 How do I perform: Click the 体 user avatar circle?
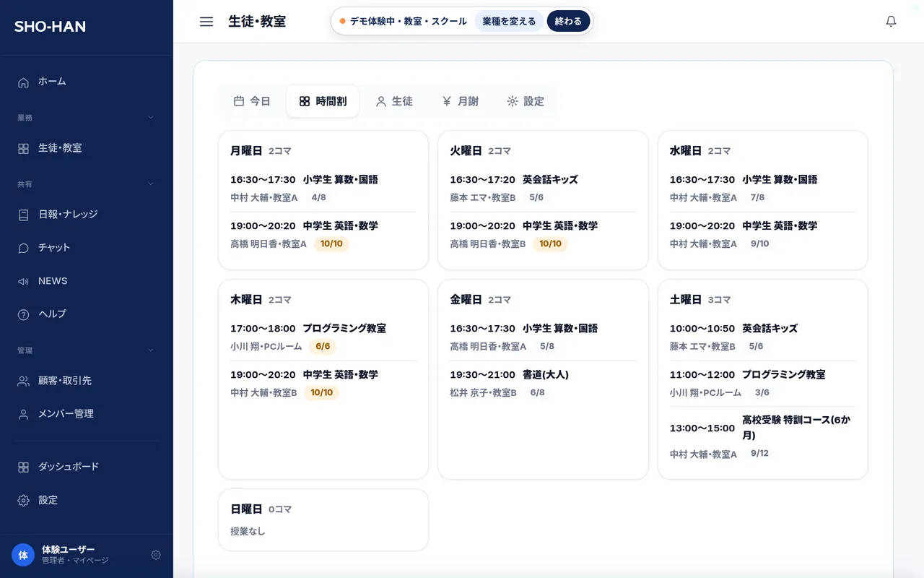pos(23,555)
